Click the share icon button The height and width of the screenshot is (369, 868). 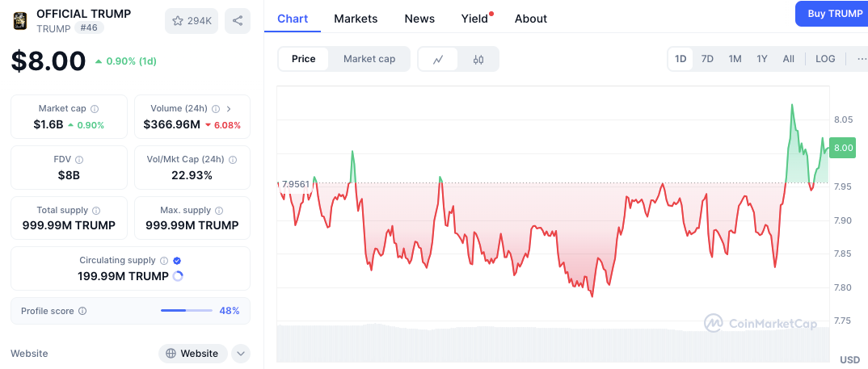click(238, 21)
